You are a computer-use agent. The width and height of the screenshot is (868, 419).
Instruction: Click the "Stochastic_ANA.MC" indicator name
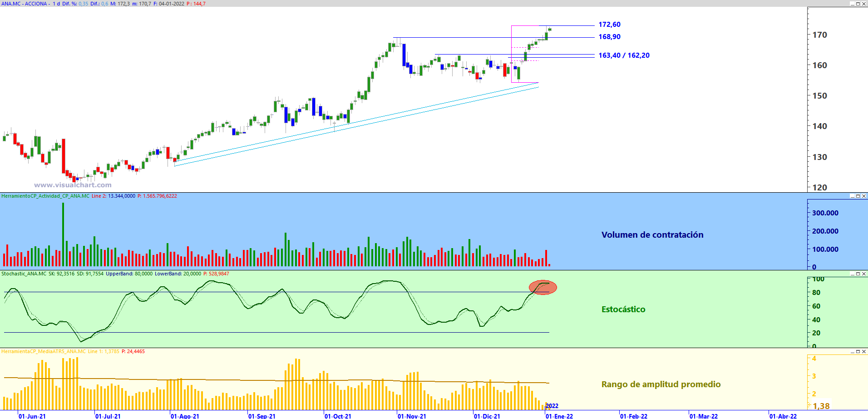tap(24, 274)
